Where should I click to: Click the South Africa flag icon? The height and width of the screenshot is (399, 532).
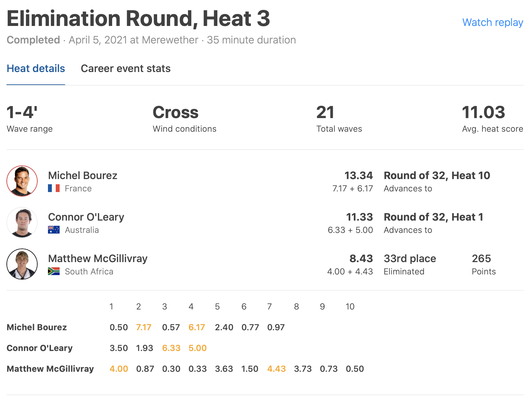[54, 271]
